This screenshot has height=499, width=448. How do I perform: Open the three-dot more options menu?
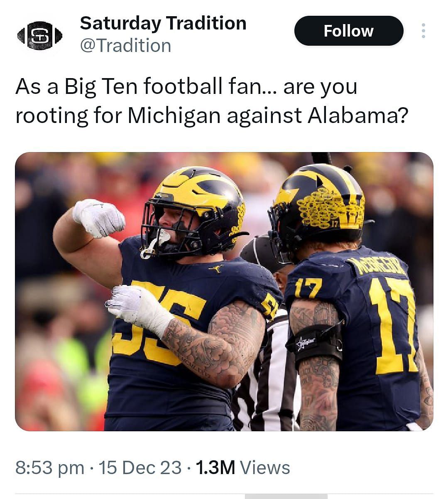pyautogui.click(x=423, y=31)
